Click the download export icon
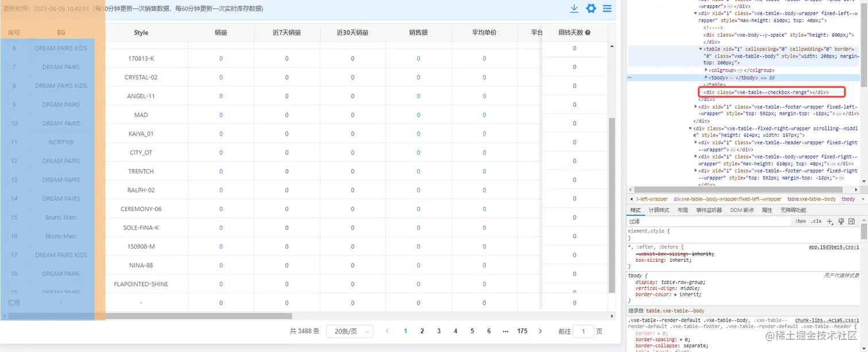This screenshot has width=868, height=352. tap(573, 9)
